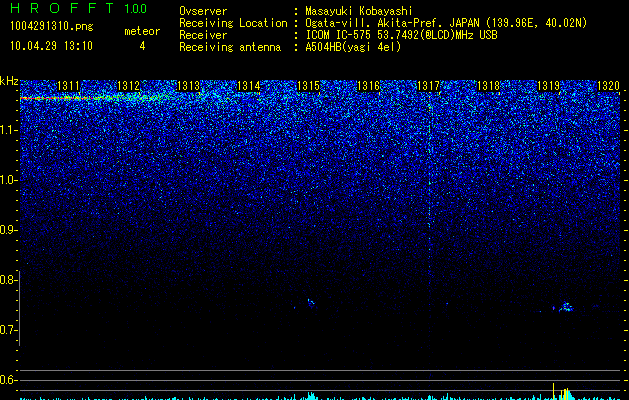The image size is (629, 400).
Task: Click the 1316 time marker
Action: pos(368,86)
